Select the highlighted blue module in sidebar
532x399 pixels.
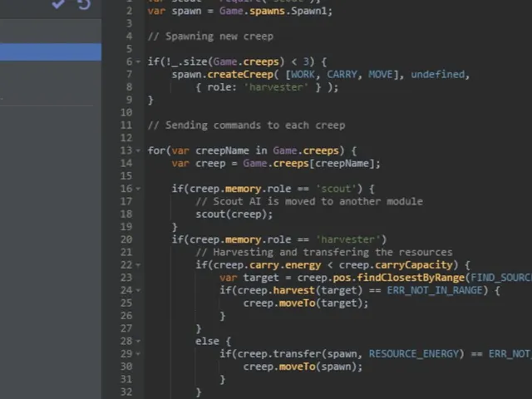pos(51,52)
